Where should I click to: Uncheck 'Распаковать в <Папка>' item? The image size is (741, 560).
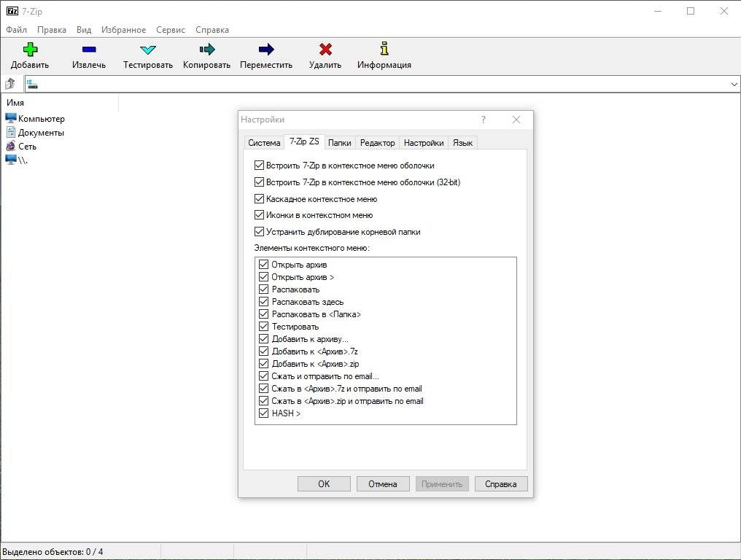click(x=264, y=314)
